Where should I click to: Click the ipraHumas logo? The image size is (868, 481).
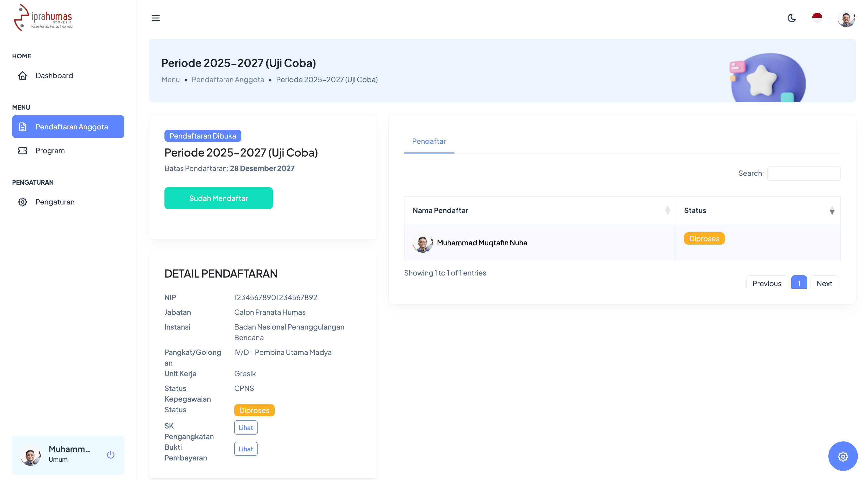[x=43, y=18]
